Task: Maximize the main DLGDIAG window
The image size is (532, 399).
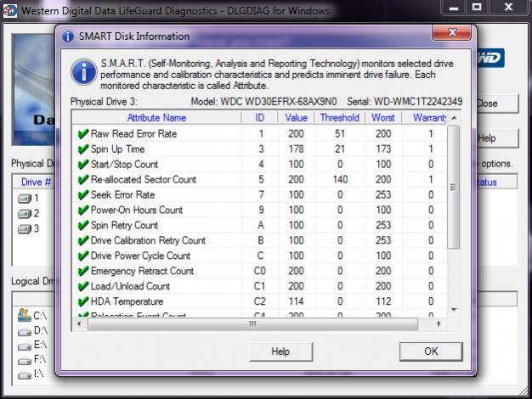Action: (x=477, y=8)
